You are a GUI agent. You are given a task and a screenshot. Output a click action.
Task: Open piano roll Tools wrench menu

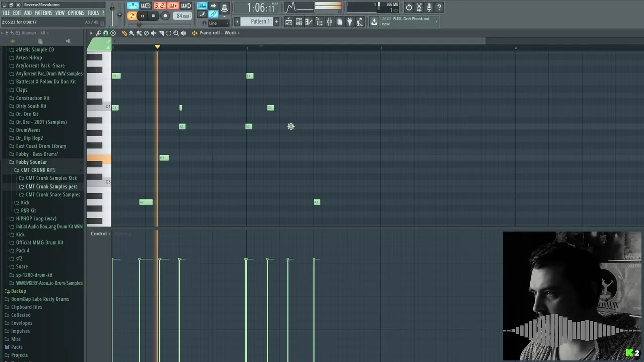pyautogui.click(x=98, y=33)
